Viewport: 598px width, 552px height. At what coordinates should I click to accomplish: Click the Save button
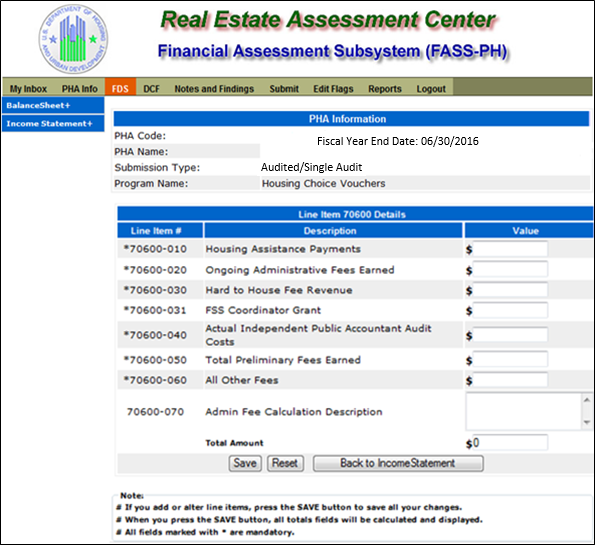pos(245,464)
